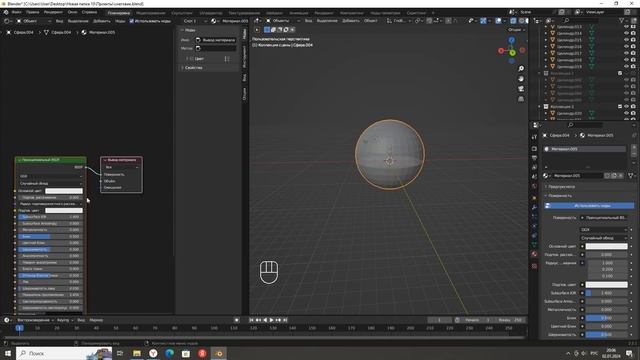The image size is (640, 360).
Task: Click the Имя field in node sidebar
Action: click(x=215, y=40)
